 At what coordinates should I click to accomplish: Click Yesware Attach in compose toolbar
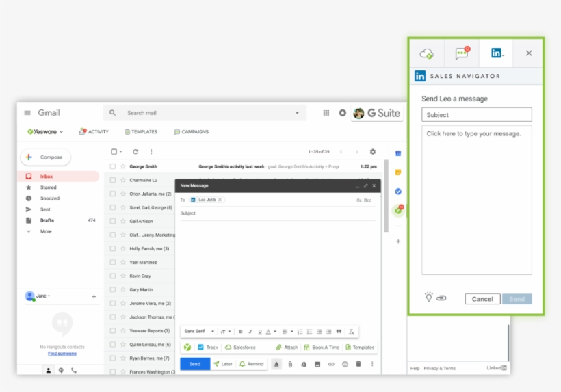(287, 348)
